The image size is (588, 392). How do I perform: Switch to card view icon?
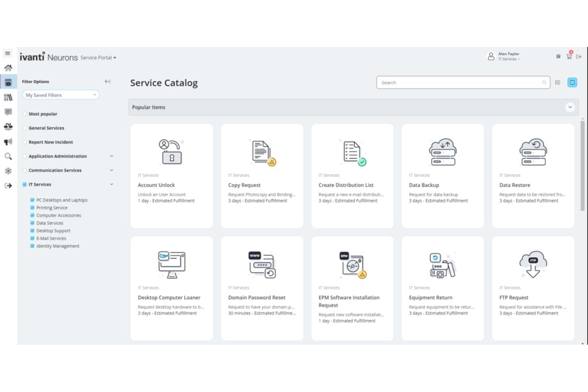tap(572, 83)
